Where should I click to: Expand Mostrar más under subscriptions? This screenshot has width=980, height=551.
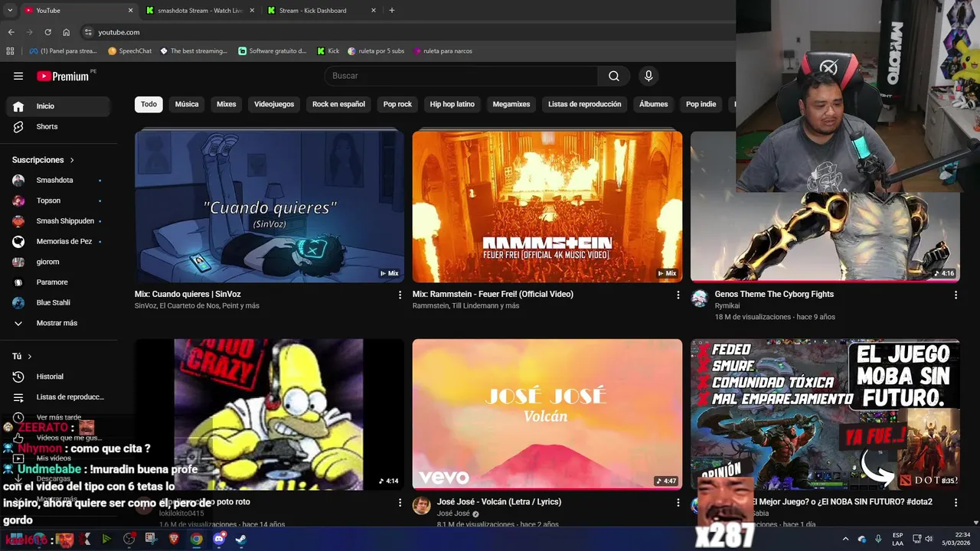click(x=58, y=323)
